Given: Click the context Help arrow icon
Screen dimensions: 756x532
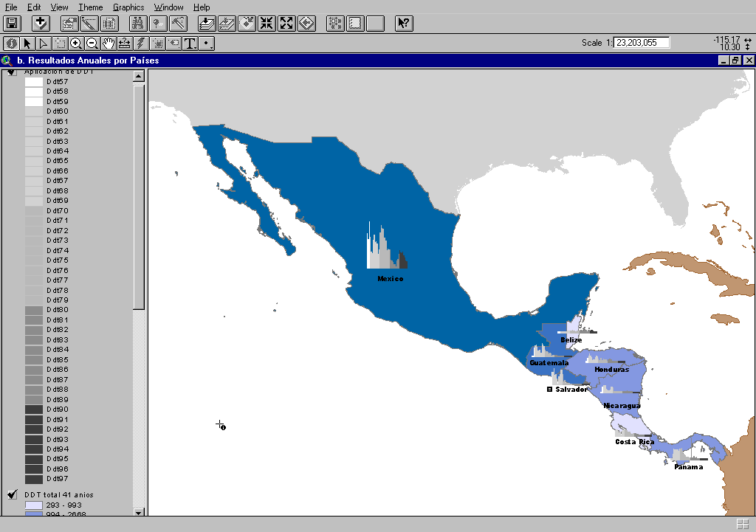Looking at the screenshot, I should 404,24.
